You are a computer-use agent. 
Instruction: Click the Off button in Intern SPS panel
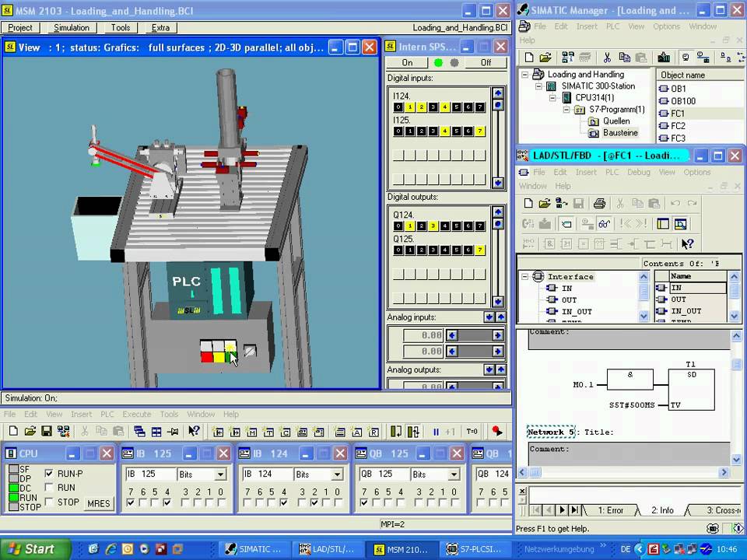tap(486, 62)
